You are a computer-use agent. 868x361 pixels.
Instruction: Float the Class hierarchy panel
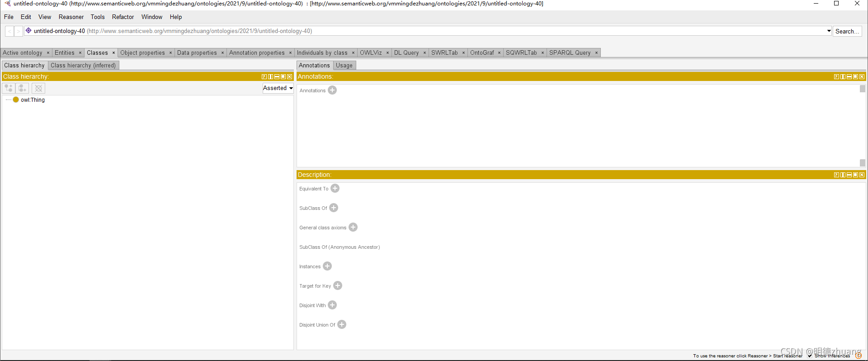pyautogui.click(x=283, y=77)
